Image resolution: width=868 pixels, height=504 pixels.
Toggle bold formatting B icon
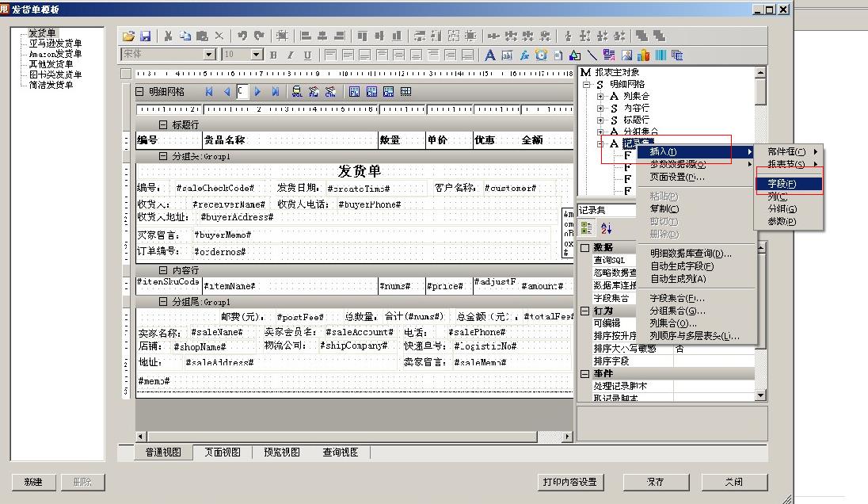pos(273,55)
